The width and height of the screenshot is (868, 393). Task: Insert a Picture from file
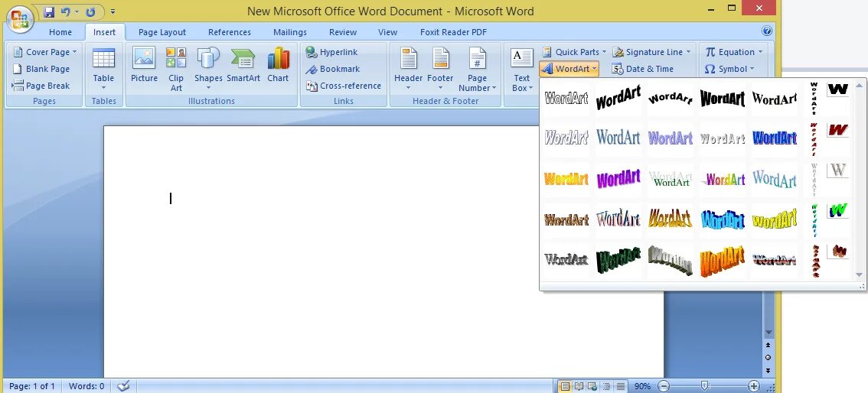(x=144, y=65)
